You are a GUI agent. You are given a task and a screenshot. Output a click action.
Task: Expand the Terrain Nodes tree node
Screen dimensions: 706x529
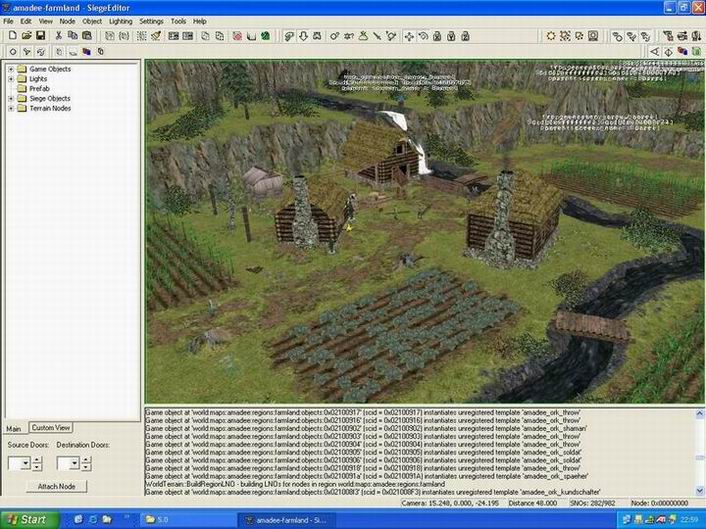point(10,108)
